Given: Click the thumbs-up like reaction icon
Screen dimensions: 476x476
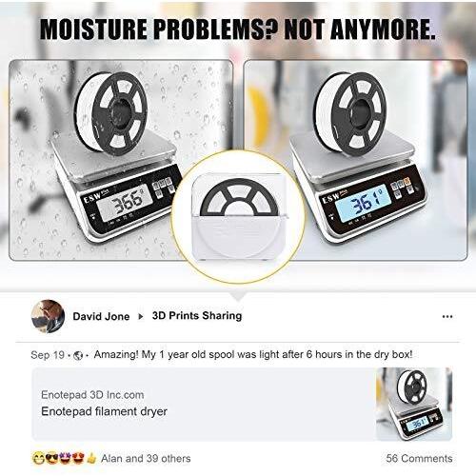Looking at the screenshot, I should pyautogui.click(x=91, y=459).
